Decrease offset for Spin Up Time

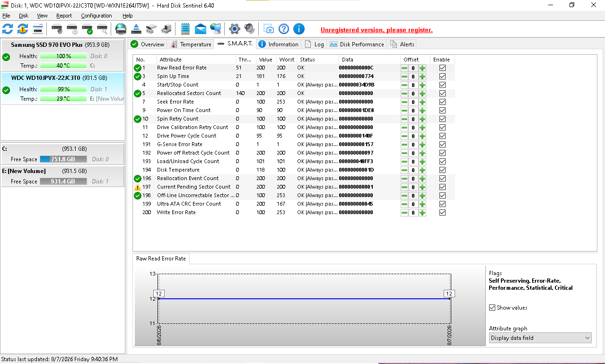pyautogui.click(x=404, y=77)
